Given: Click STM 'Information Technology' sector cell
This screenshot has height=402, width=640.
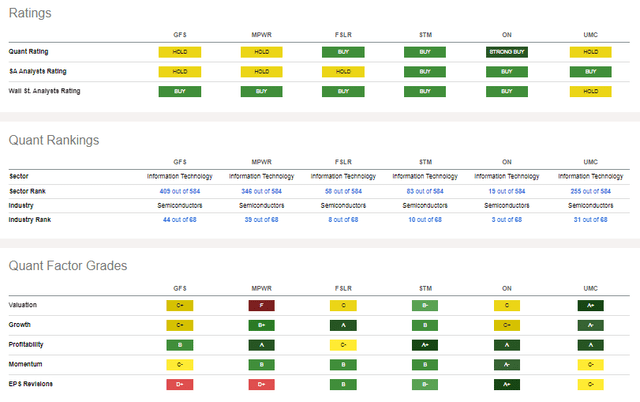Looking at the screenshot, I should (x=425, y=176).
